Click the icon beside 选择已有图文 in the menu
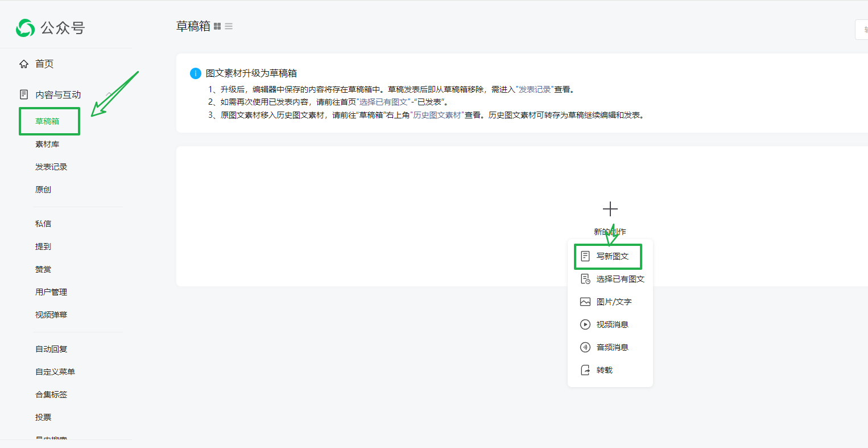The height and width of the screenshot is (448, 868). click(585, 279)
